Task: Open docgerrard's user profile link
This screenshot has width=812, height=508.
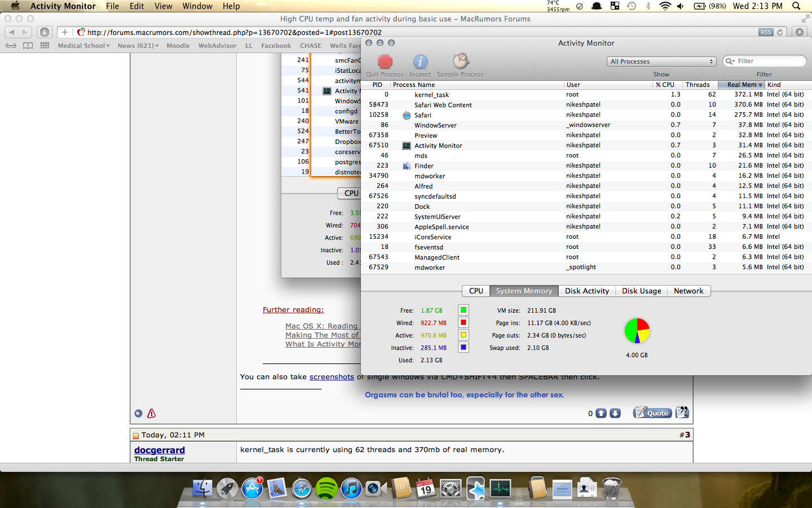Action: point(160,450)
